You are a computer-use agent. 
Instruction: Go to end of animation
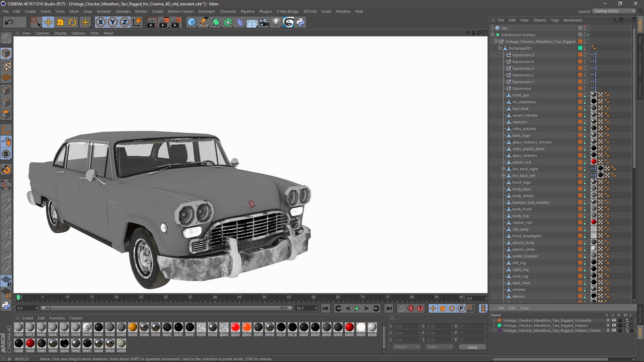click(x=388, y=308)
